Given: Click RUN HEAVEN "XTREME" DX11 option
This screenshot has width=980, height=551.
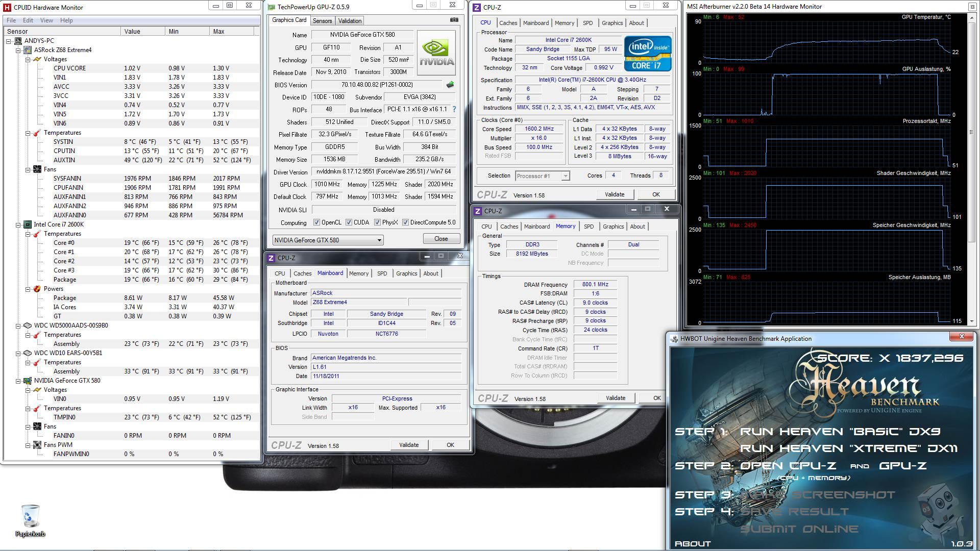Looking at the screenshot, I should click(849, 448).
